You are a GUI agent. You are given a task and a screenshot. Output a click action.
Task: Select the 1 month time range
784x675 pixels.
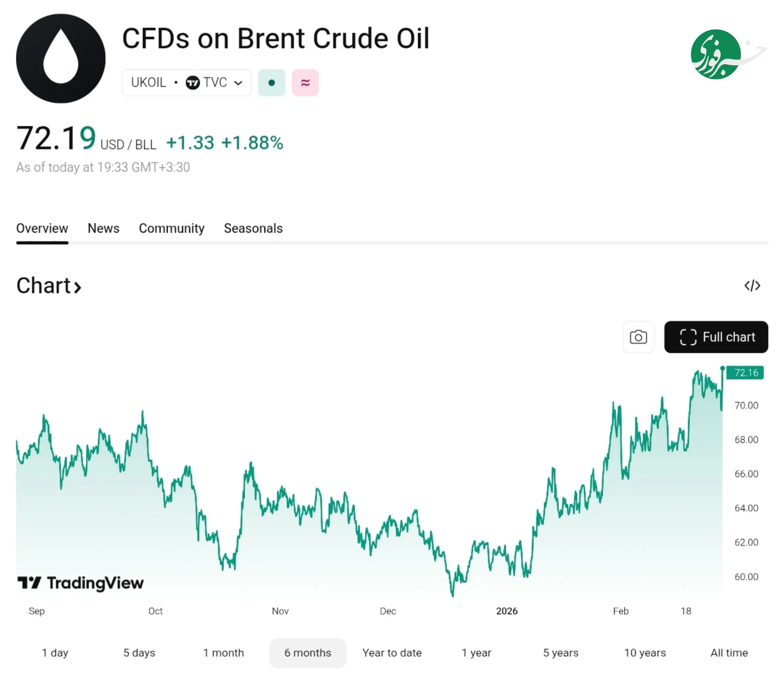coord(223,653)
